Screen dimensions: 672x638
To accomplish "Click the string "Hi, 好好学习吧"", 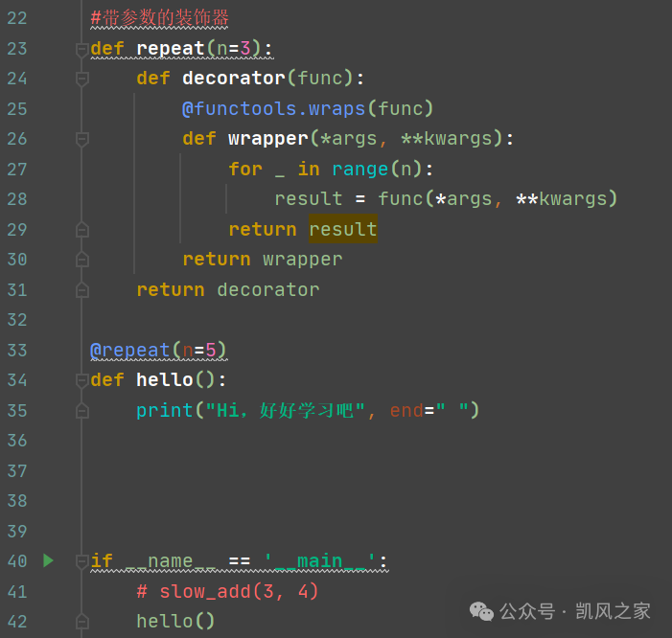I will [285, 410].
